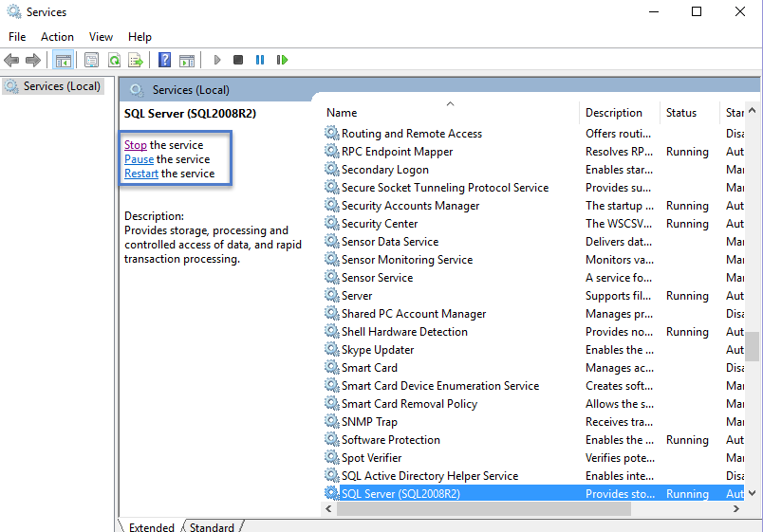Go back with the Back arrow toolbar icon
This screenshot has width=763, height=532.
(11, 61)
